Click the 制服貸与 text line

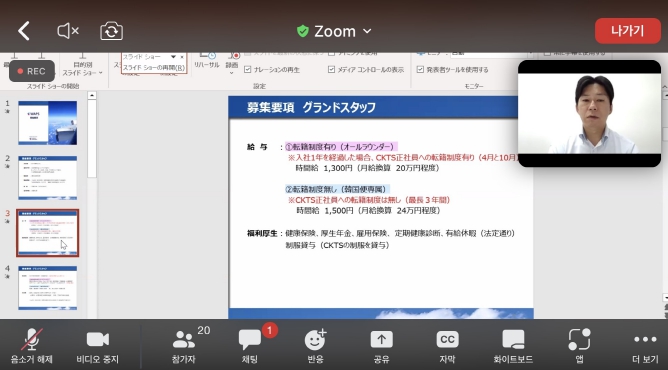coord(337,245)
